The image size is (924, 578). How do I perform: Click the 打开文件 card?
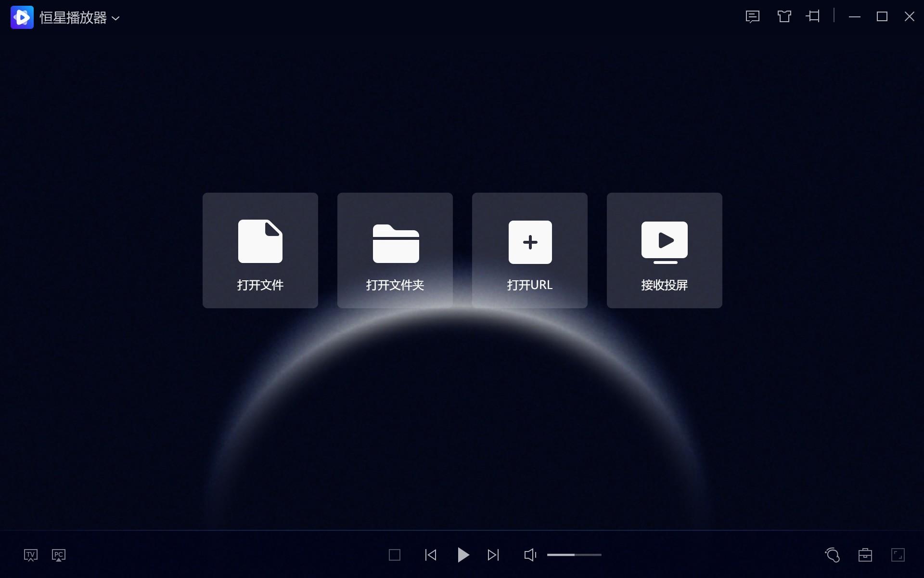[260, 250]
